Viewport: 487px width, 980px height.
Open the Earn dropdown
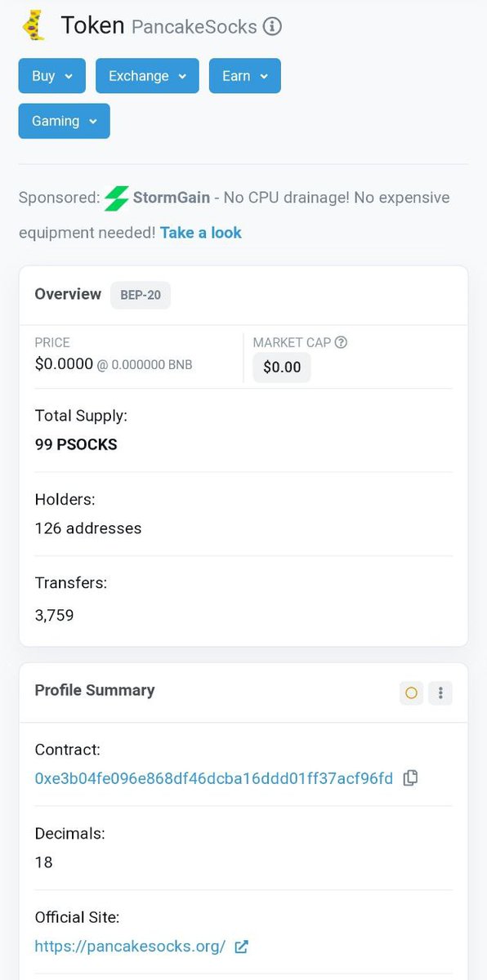245,76
